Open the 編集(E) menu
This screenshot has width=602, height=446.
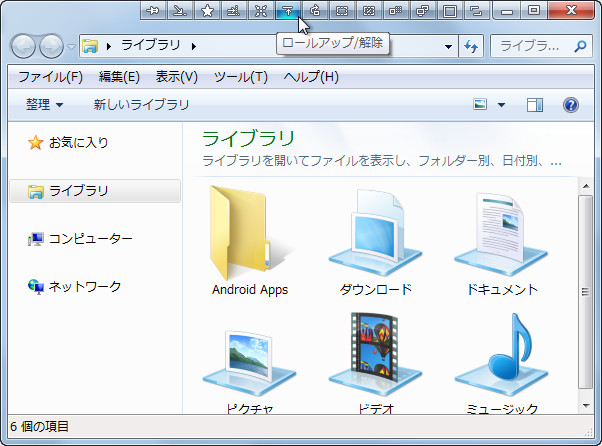pos(119,77)
